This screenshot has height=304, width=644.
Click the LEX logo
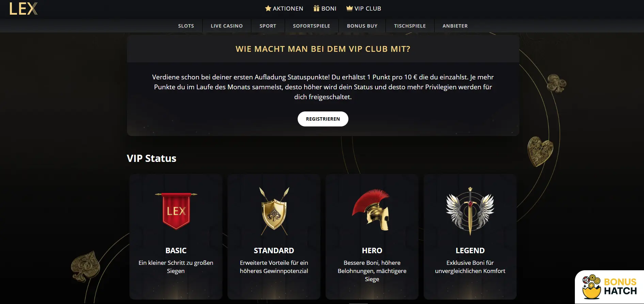click(x=23, y=9)
